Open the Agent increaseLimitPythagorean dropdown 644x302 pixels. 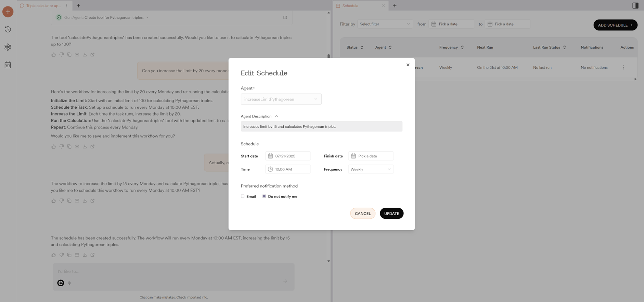coord(281,99)
